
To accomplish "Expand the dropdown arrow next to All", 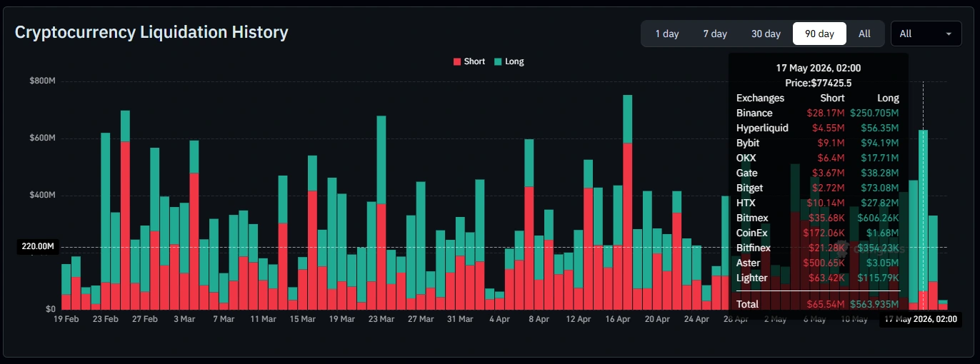I will click(x=949, y=34).
